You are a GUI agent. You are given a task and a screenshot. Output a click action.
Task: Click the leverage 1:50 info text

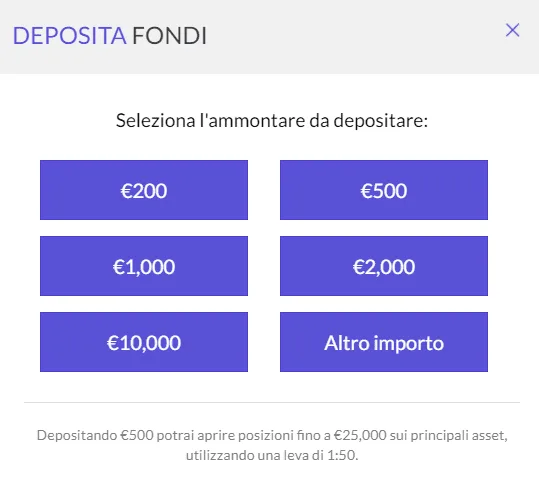pyautogui.click(x=272, y=455)
